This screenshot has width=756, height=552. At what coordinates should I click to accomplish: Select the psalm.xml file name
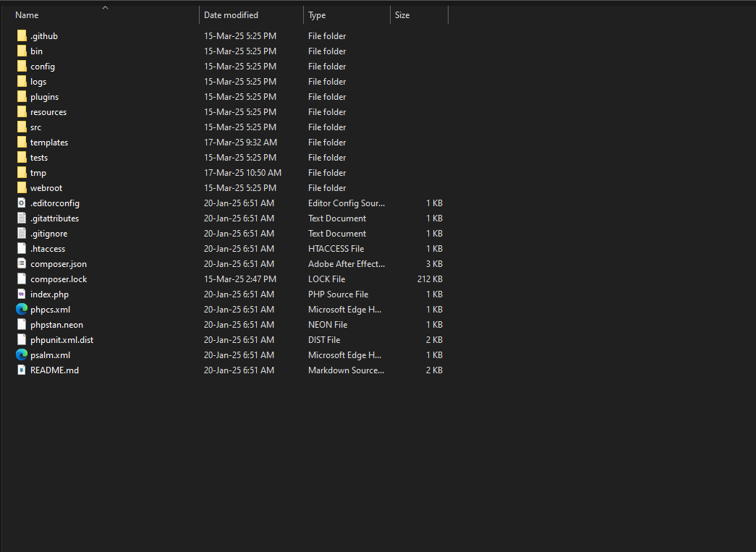pyautogui.click(x=50, y=354)
